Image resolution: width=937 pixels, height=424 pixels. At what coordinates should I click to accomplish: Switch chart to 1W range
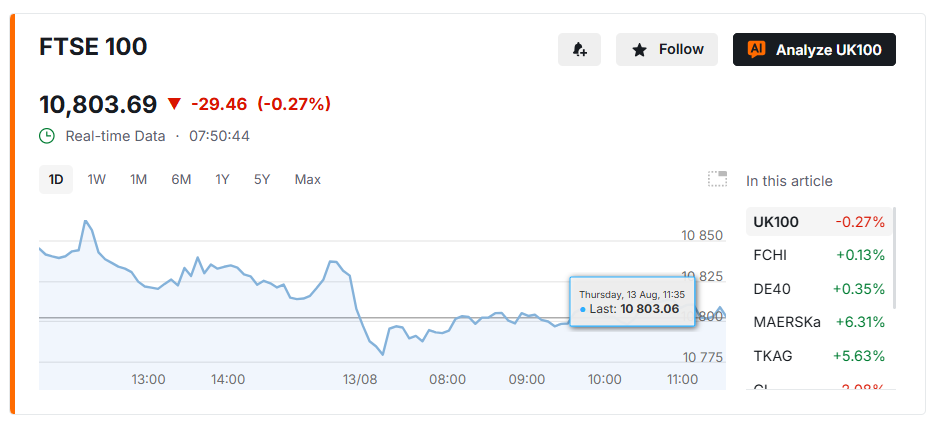96,179
